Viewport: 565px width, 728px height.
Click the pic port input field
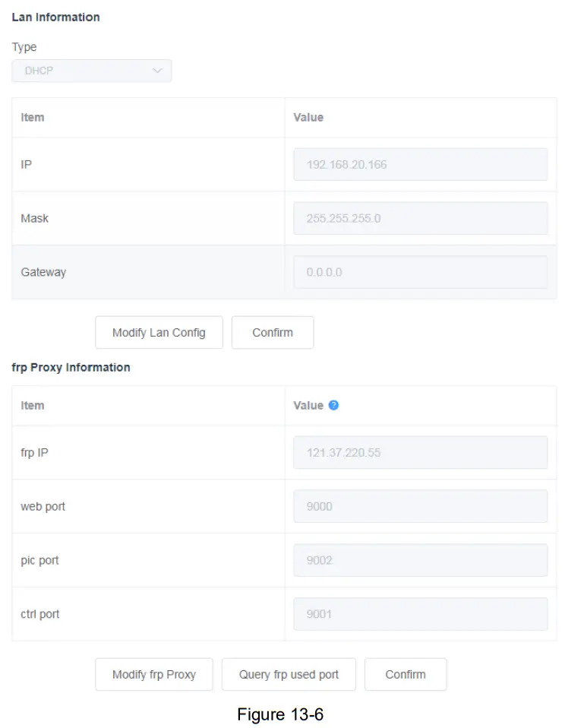click(x=420, y=560)
